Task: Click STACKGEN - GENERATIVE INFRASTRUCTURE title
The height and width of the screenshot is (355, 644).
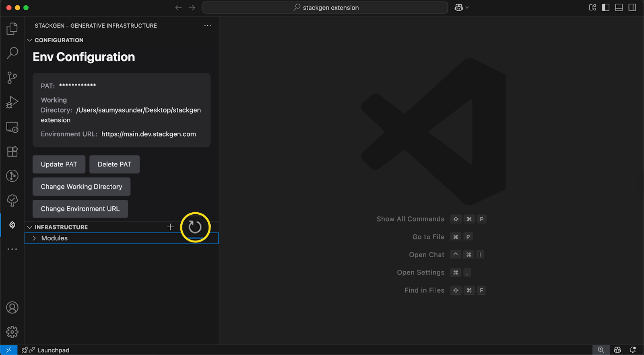Action: 96,26
